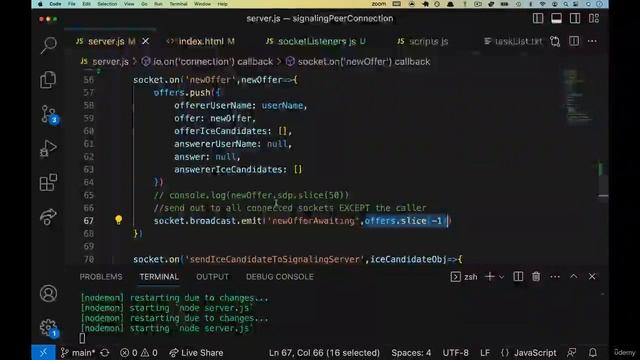Toggle bottom panel layout icon in title bar
This screenshot has width=640, height=360.
(556, 18)
